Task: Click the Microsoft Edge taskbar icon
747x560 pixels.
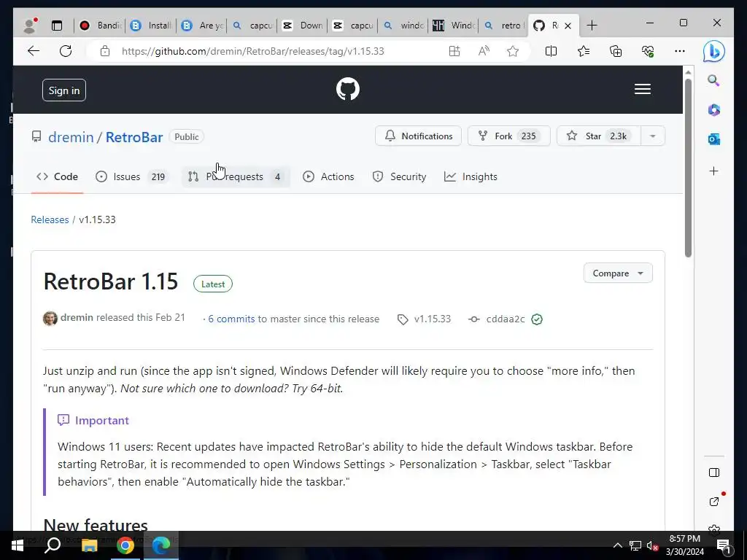Action: 161,545
